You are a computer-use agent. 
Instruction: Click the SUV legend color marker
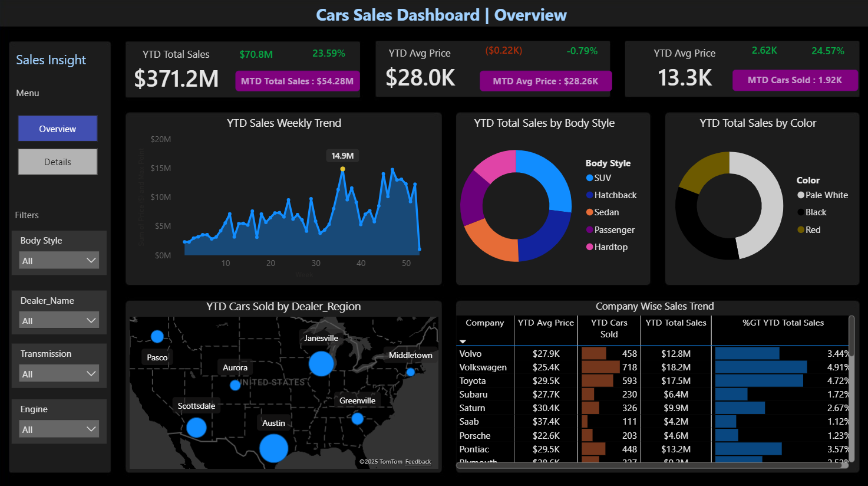point(589,178)
